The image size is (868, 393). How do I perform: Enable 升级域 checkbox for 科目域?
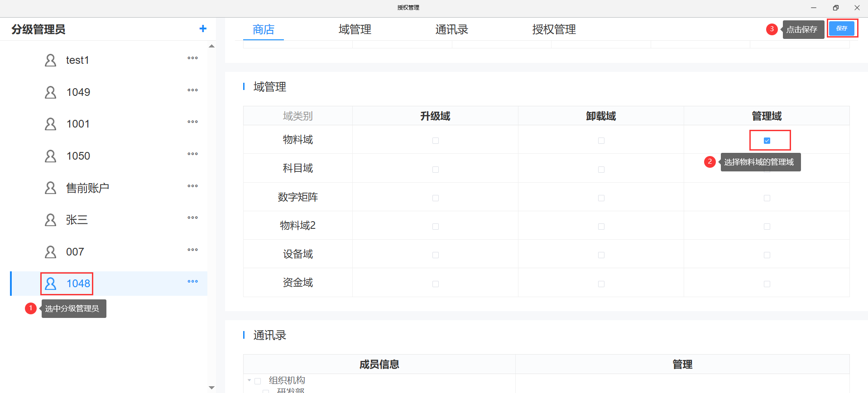pos(435,170)
